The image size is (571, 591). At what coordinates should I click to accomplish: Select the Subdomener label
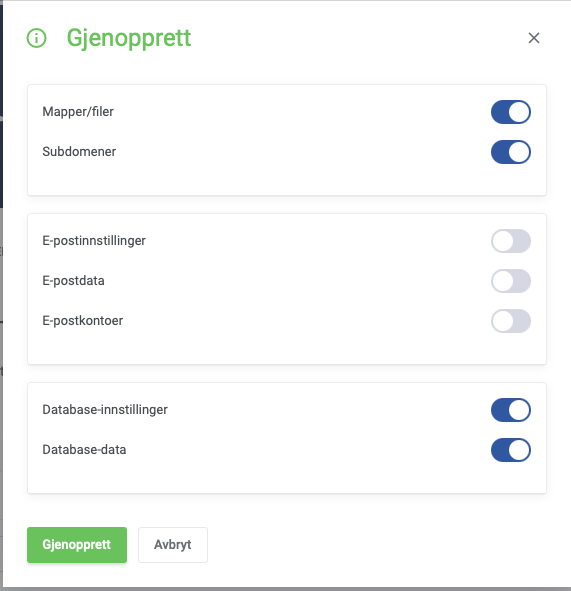tap(79, 152)
